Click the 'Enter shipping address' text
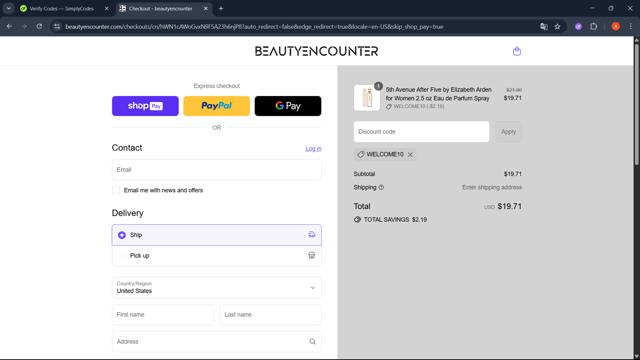Viewport: 640px width, 360px height. 492,187
